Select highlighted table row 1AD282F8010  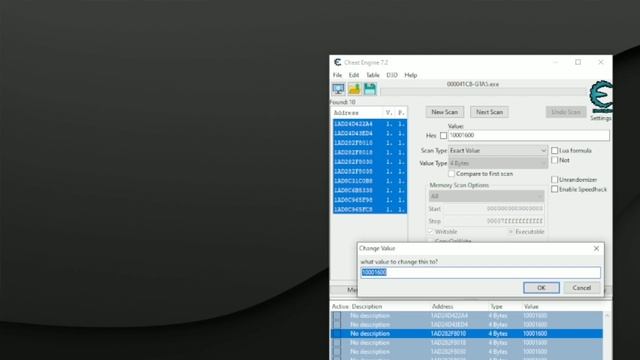pos(467,333)
